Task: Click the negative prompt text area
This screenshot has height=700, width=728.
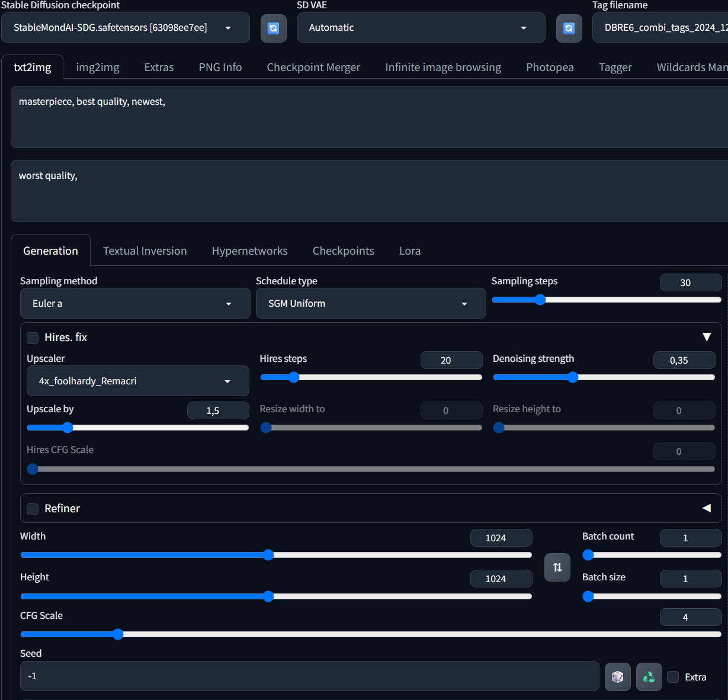Action: [370, 191]
